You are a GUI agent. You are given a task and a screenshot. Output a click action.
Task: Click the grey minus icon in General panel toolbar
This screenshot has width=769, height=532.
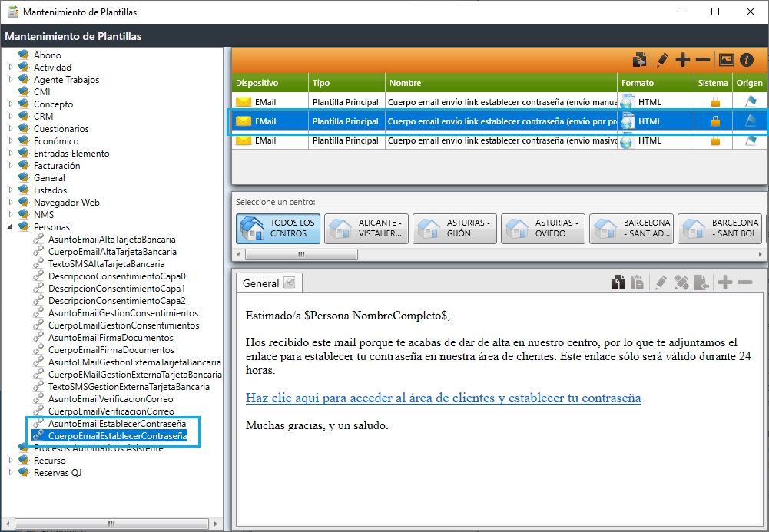(745, 283)
